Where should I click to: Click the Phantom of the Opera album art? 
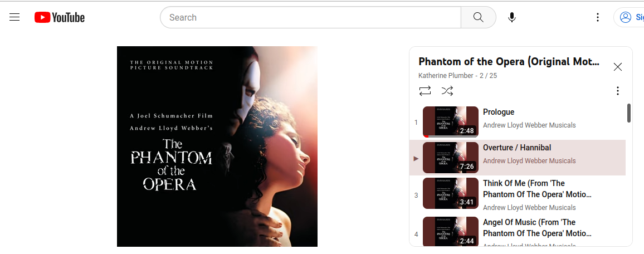coord(217,146)
